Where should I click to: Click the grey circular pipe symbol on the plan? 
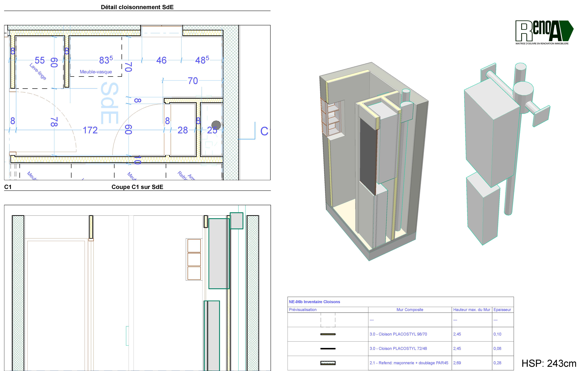point(216,125)
